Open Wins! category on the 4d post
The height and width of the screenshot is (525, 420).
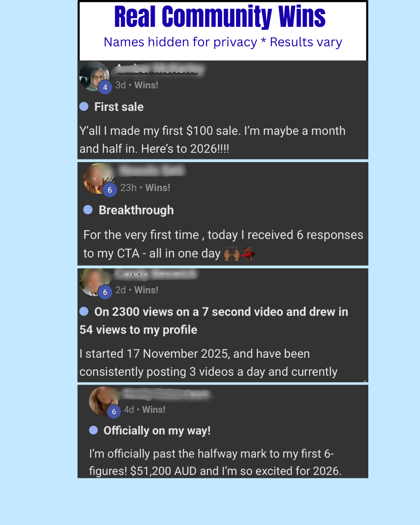[154, 409]
